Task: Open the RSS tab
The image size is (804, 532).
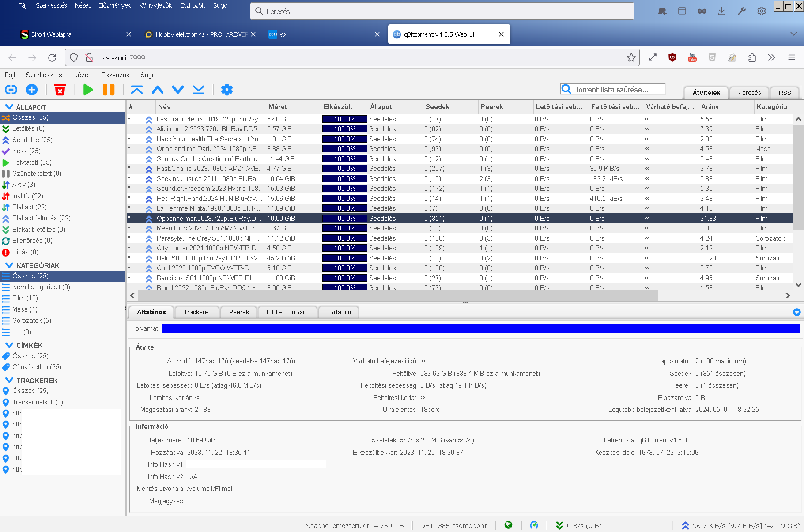Action: point(785,93)
